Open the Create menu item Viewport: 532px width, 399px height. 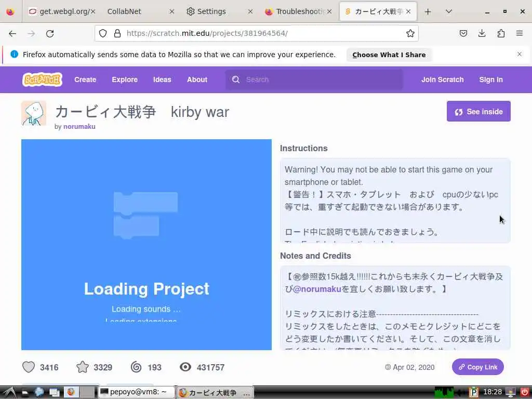click(x=85, y=79)
